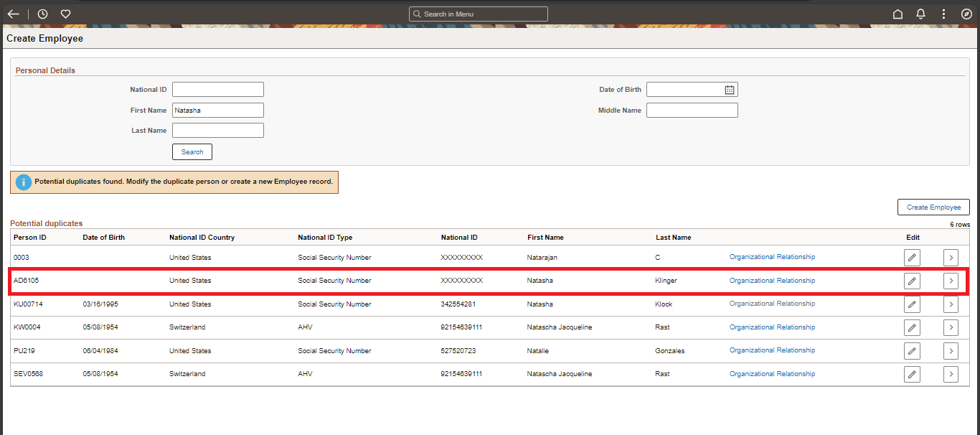Open the Date of Birth calendar picker
The image size is (980, 435).
click(x=730, y=89)
